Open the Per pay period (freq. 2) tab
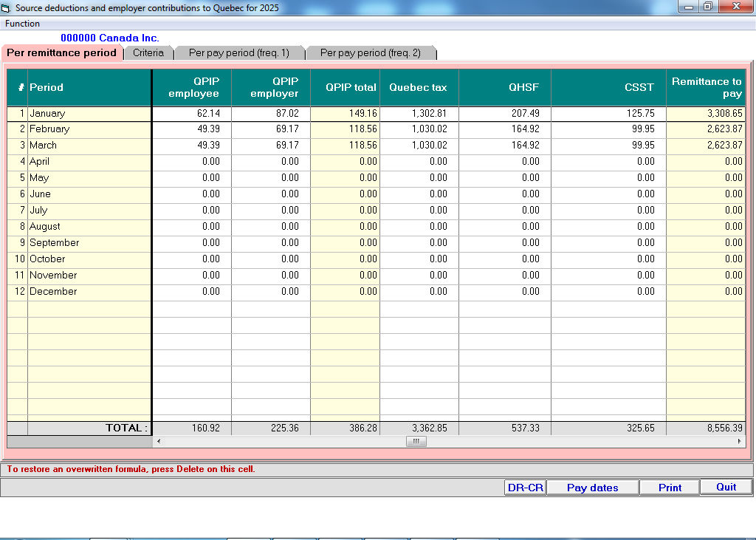 370,53
